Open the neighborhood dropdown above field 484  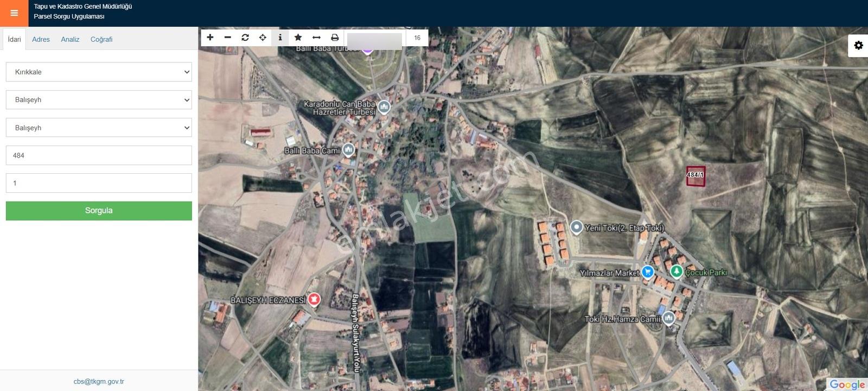coord(99,128)
